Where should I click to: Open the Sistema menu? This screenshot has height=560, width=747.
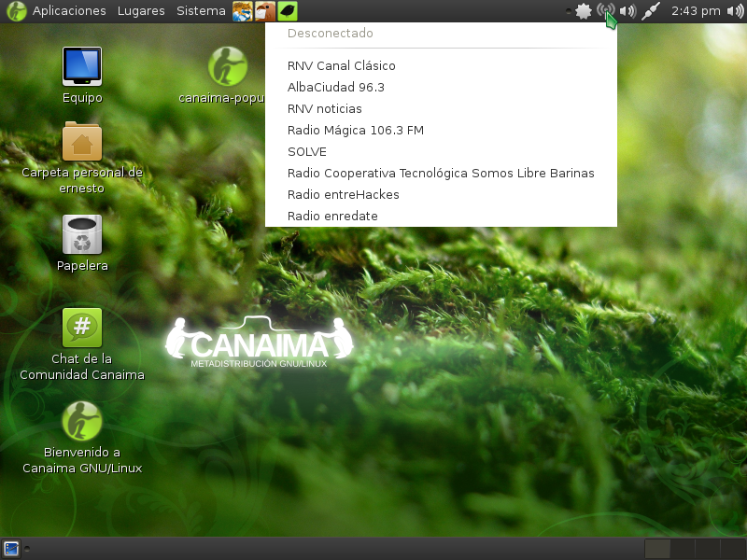[x=201, y=11]
